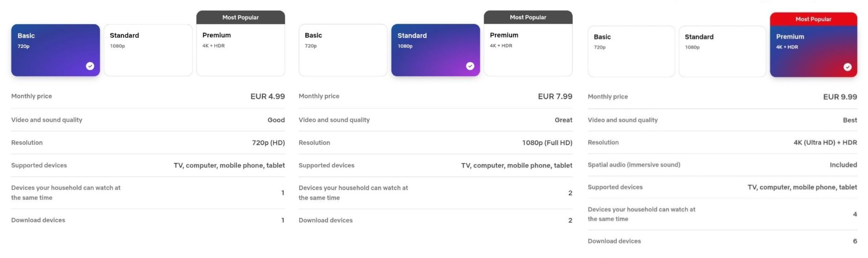
Task: Click the Basic card in the rightmost panel
Action: point(632,51)
